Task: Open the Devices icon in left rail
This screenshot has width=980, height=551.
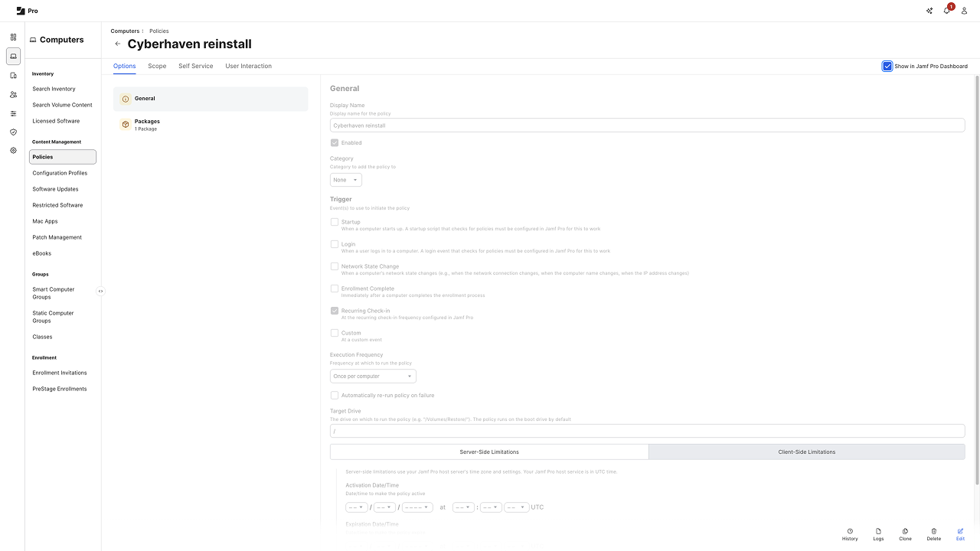Action: 13,75
